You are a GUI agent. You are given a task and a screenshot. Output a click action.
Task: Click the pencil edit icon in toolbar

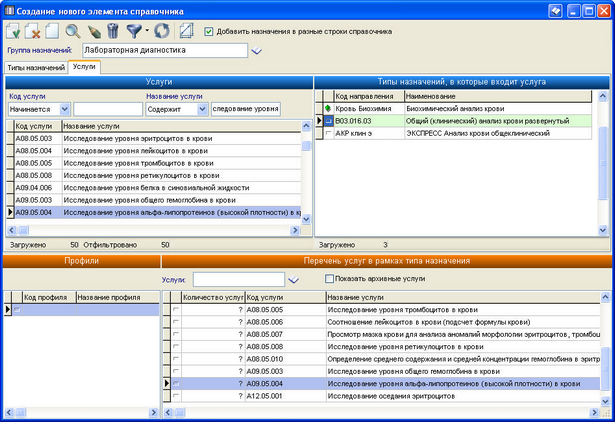94,31
